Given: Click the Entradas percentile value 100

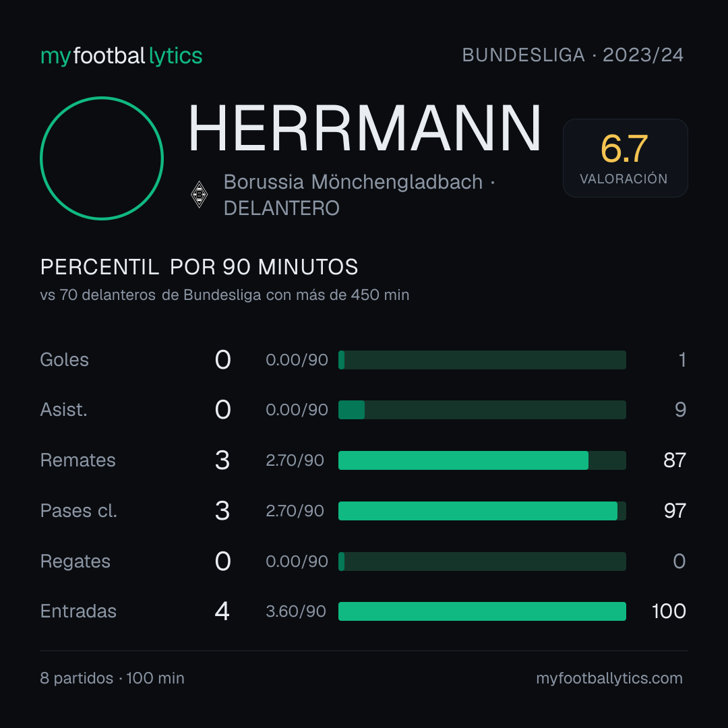Looking at the screenshot, I should 669,611.
